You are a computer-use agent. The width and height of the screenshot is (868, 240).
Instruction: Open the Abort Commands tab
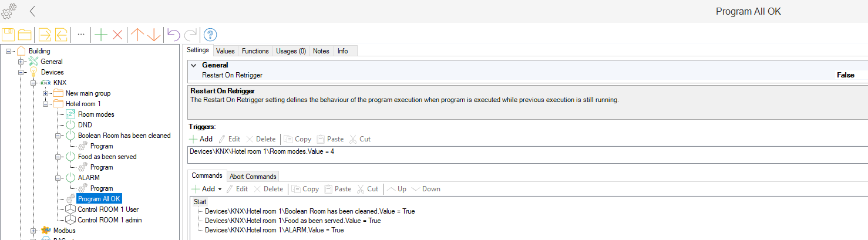[253, 177]
